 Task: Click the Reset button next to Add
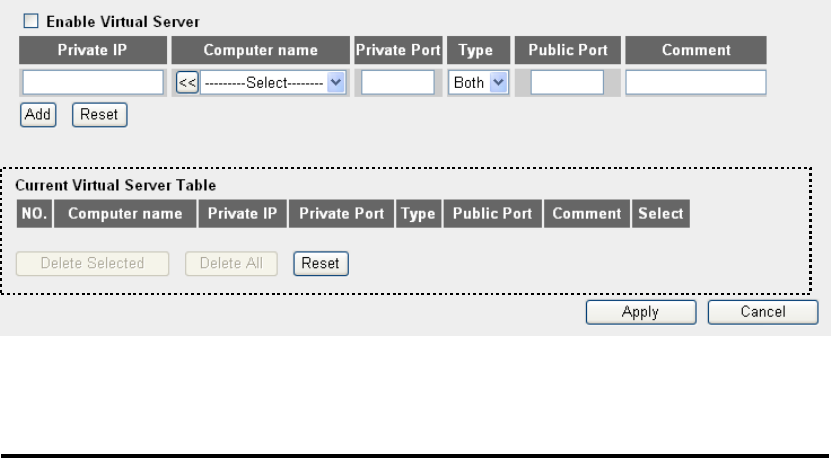coord(100,114)
